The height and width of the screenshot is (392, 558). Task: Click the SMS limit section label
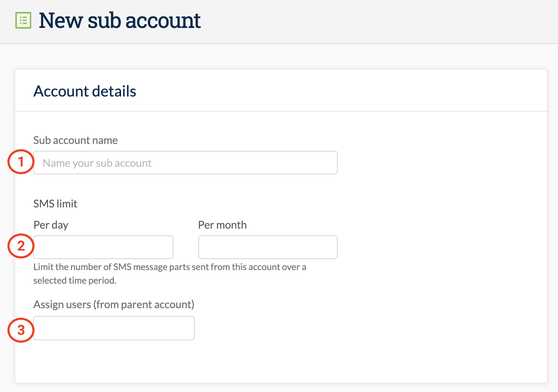[x=55, y=204]
